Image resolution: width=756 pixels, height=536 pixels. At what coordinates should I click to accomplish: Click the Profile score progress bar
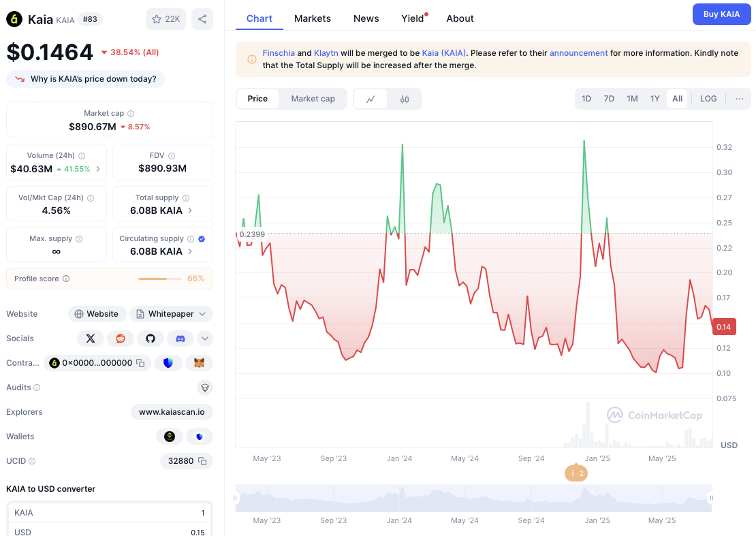pos(159,279)
